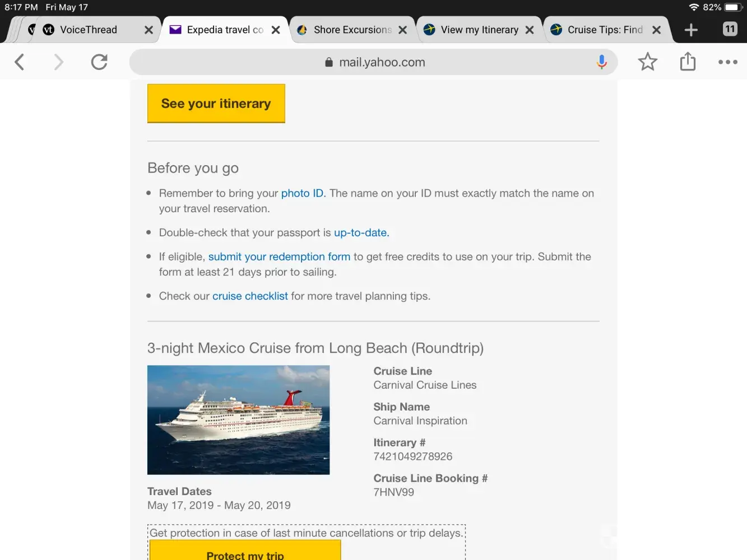Bookmark this page with the star icon
The width and height of the screenshot is (747, 560).
[x=647, y=62]
